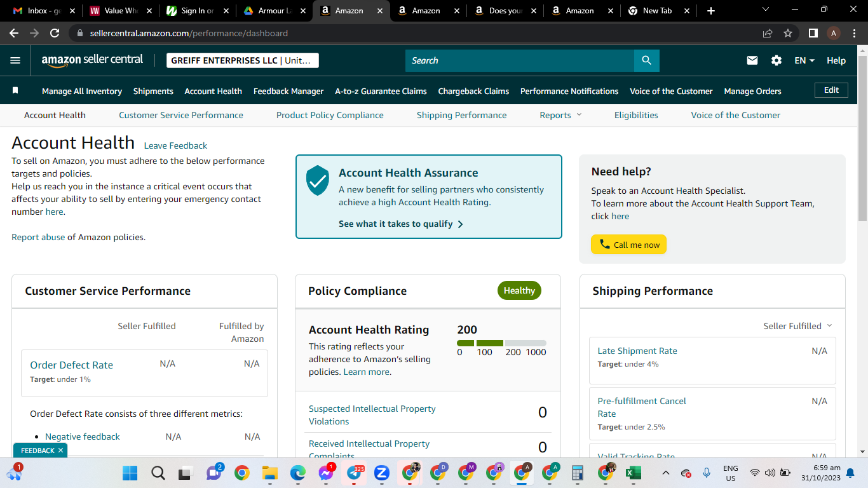Screen dimensions: 868x488
Task: Open a new browser tab with plus button
Action: coord(711,11)
